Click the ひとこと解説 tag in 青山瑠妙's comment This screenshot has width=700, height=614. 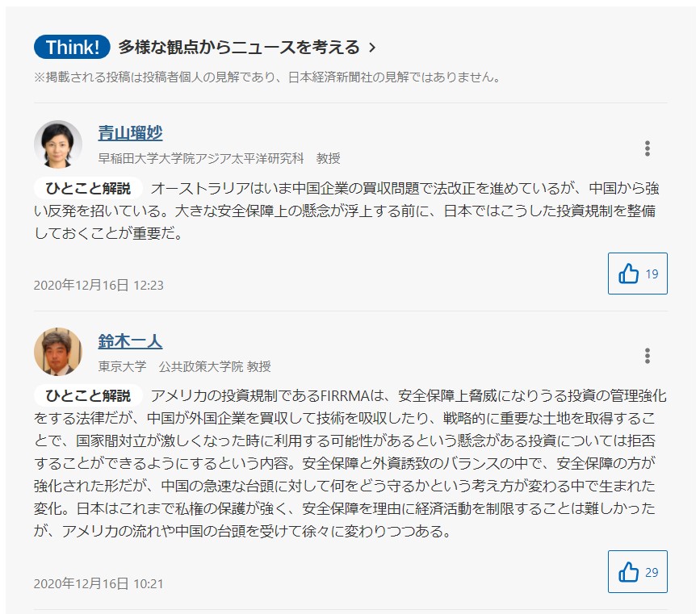coord(88,189)
